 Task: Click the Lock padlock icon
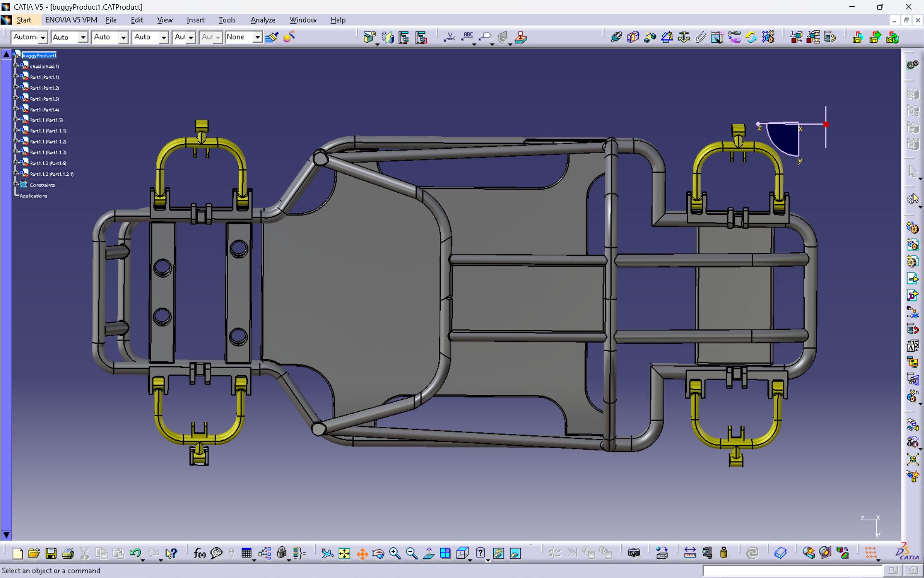282,553
